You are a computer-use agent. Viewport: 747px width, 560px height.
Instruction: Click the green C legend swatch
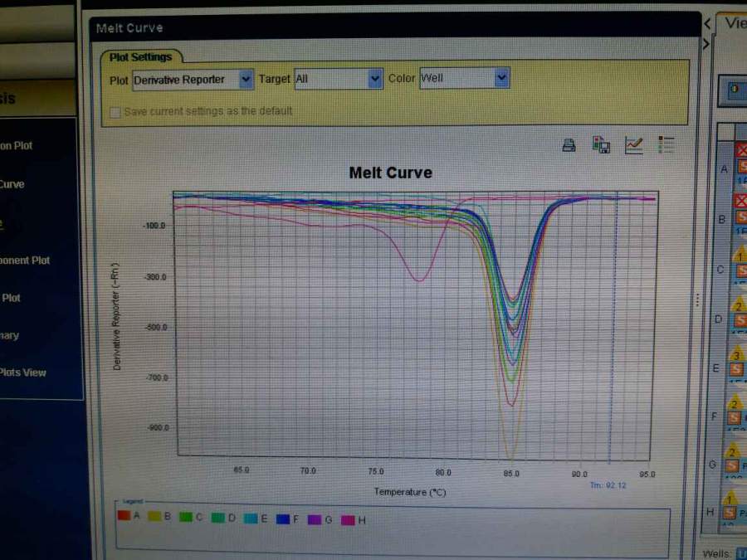coord(186,517)
